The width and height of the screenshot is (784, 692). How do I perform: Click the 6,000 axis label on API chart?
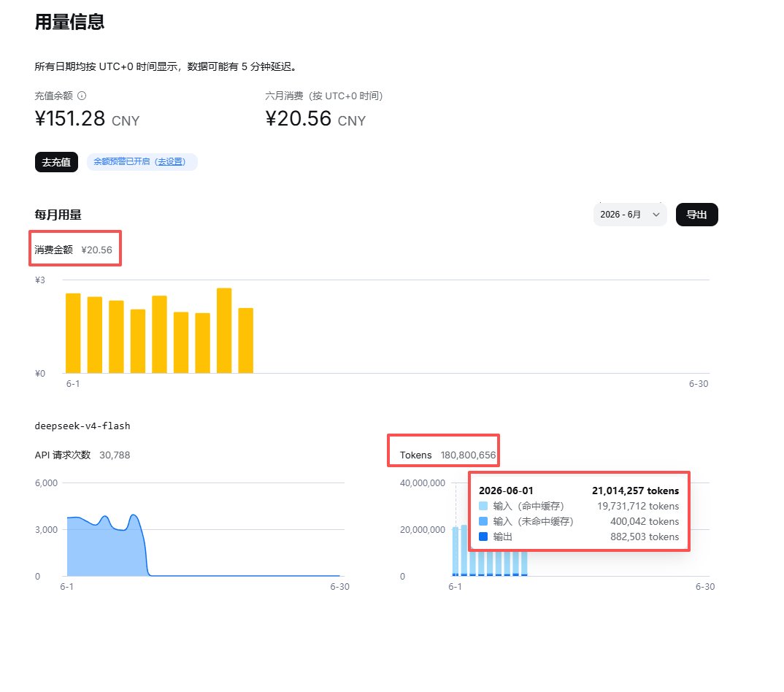pos(46,483)
